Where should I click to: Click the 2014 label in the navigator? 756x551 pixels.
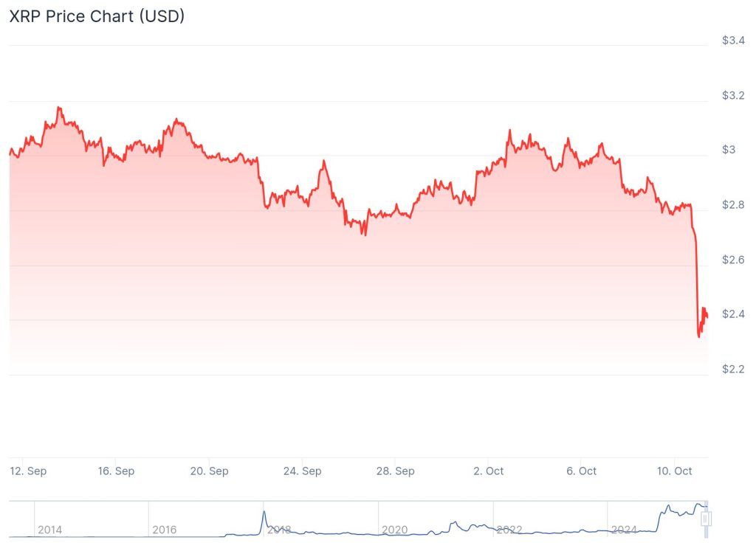50,530
